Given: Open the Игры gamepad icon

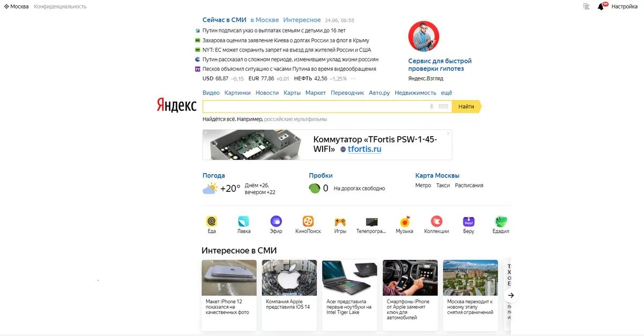Looking at the screenshot, I should (x=340, y=221).
